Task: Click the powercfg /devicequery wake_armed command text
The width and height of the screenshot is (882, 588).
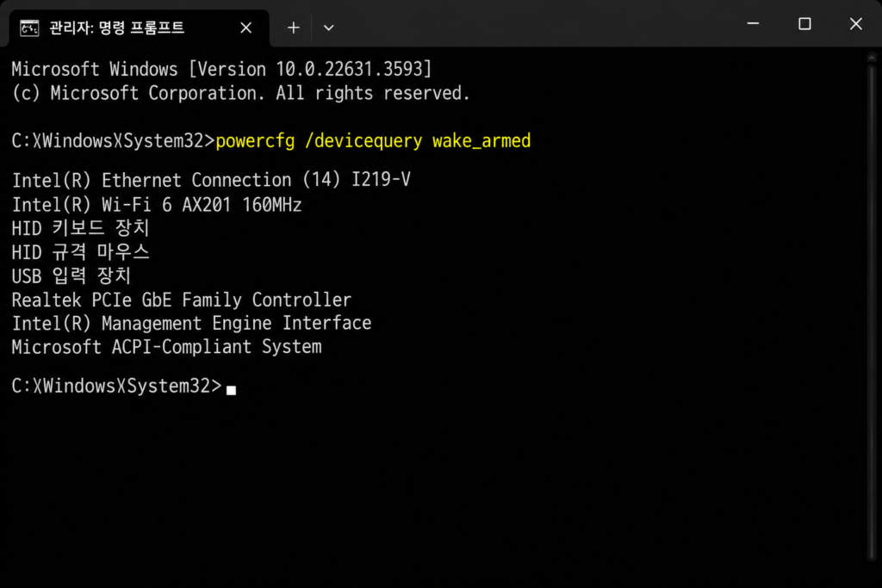Action: tap(373, 141)
